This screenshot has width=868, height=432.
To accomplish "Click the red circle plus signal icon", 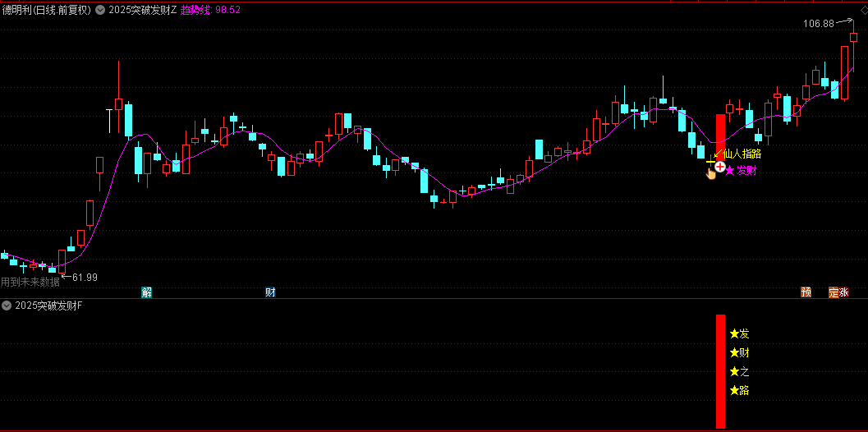I will (719, 166).
